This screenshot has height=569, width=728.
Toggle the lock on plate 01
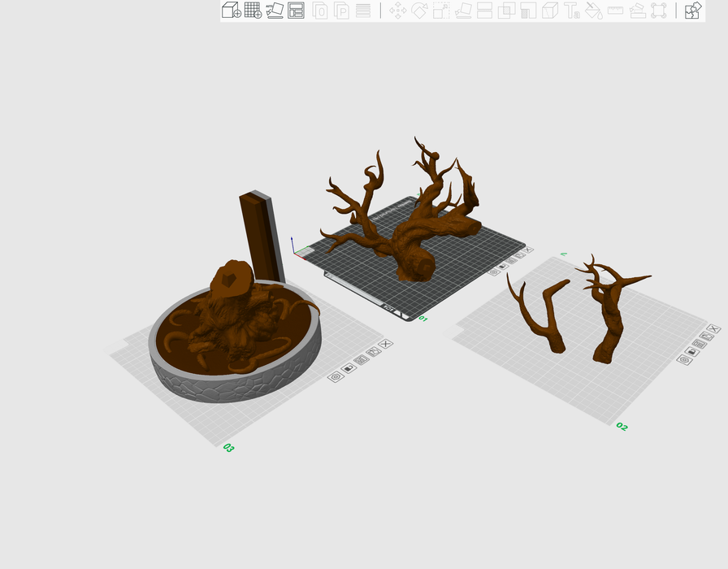pos(504,266)
